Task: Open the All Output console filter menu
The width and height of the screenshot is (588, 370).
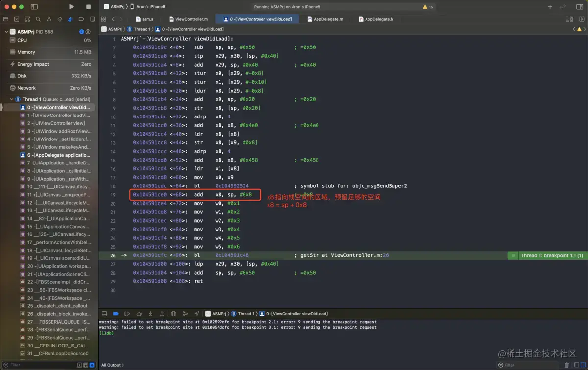Action: (113, 365)
